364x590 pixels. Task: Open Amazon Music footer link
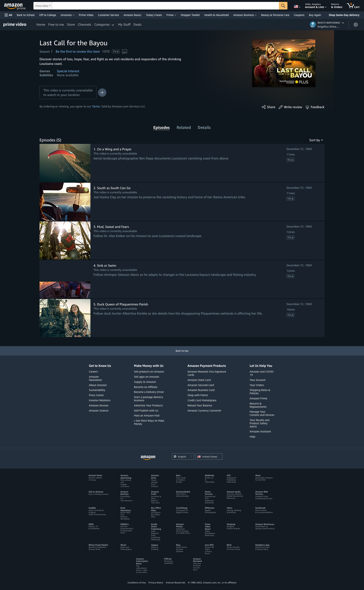pos(95,476)
